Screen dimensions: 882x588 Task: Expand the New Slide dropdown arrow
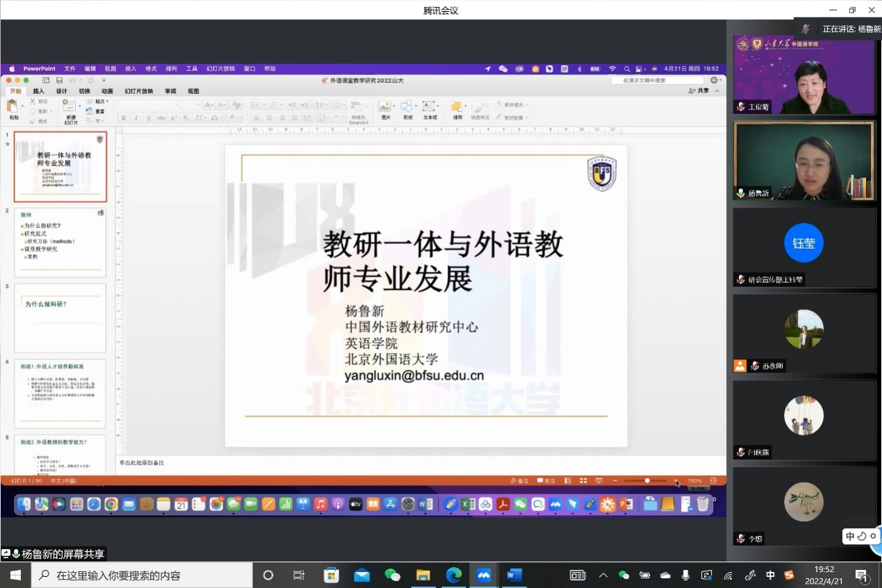tap(79, 106)
